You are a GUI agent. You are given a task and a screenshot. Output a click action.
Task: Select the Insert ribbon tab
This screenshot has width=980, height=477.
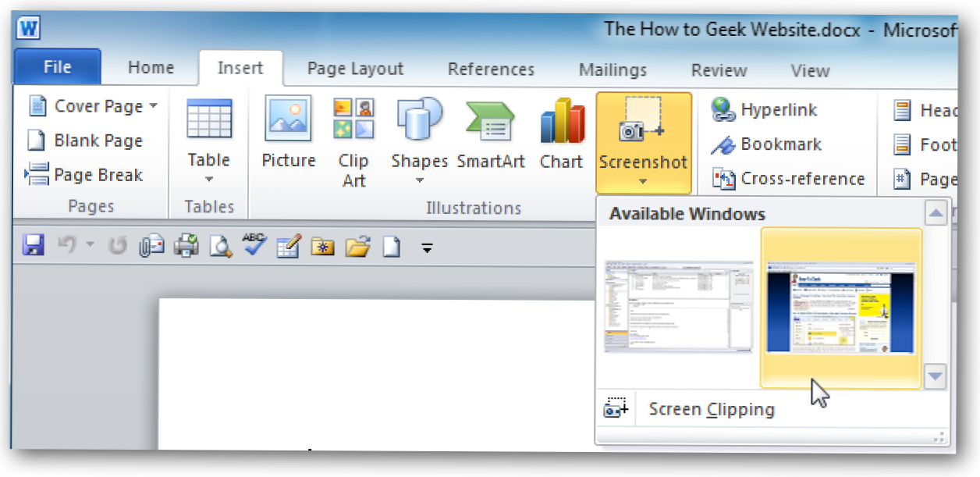click(x=240, y=69)
